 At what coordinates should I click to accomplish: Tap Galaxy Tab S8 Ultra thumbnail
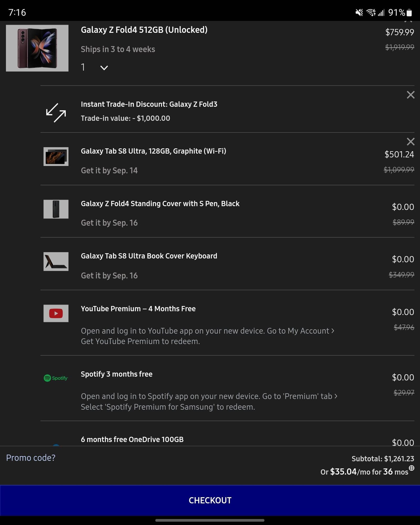point(56,156)
